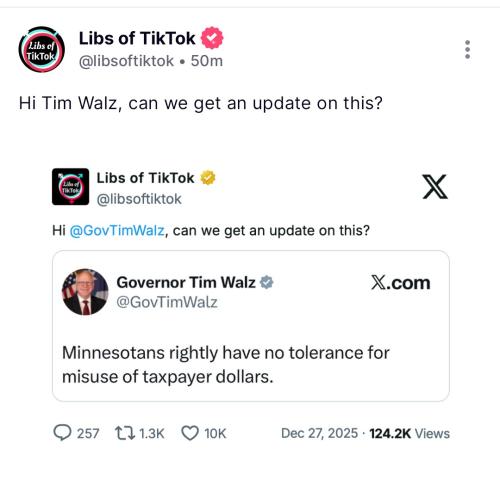Image resolution: width=500 pixels, height=492 pixels.
Task: Like the tweet with the heart icon
Action: 190,433
